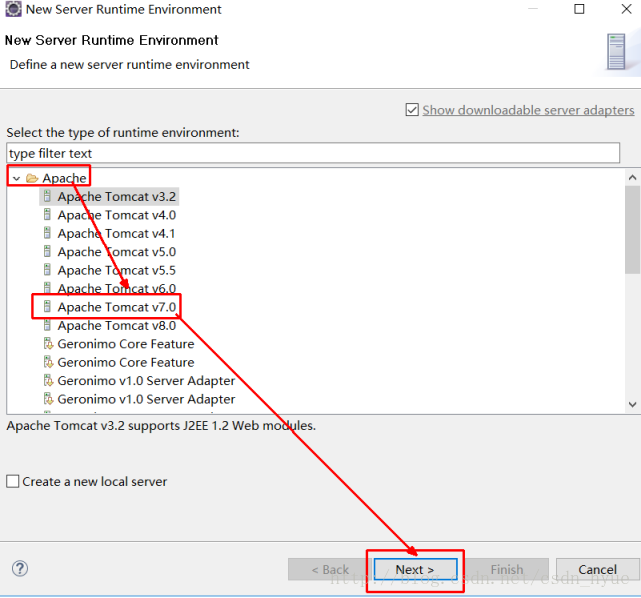Select Apache Tomcat v5.0 runtime

117,252
